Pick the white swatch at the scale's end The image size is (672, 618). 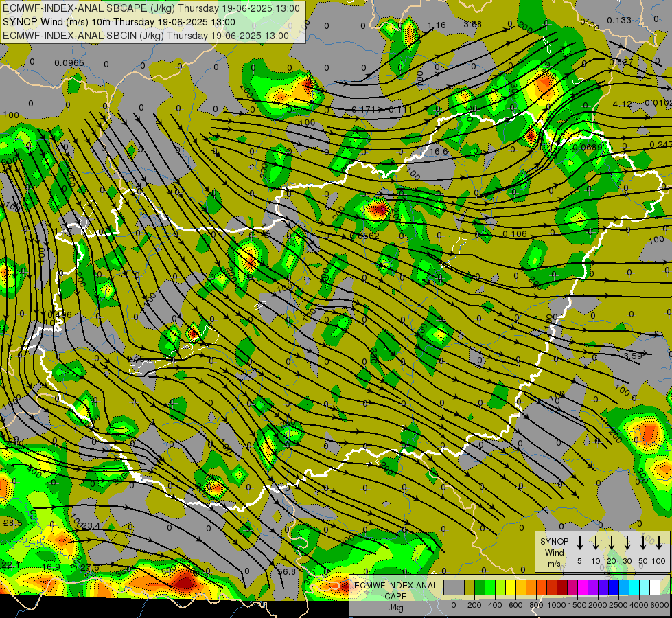pyautogui.click(x=654, y=588)
